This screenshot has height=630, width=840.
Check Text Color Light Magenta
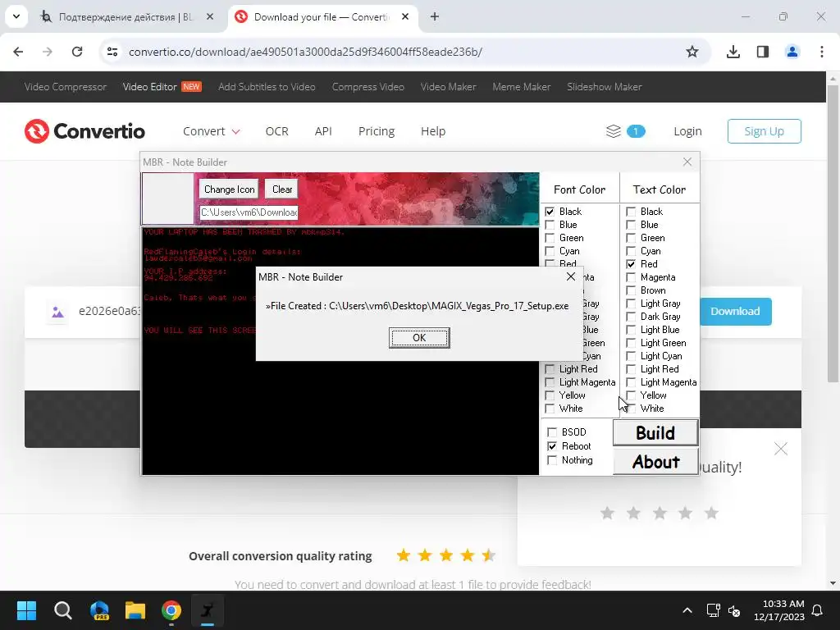tap(631, 382)
